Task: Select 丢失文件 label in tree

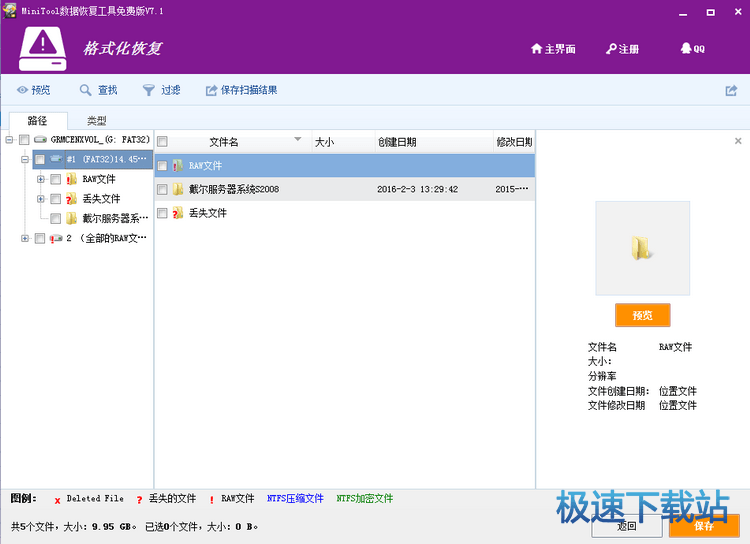Action: 101,199
